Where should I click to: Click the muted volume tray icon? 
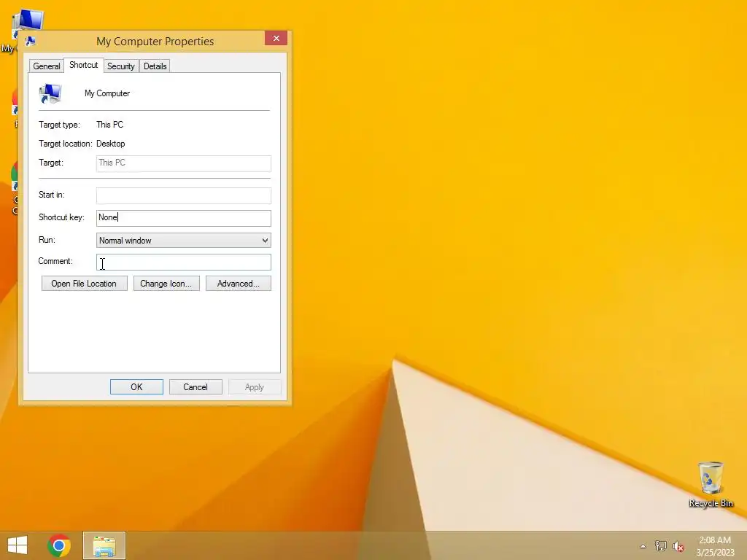coord(678,546)
